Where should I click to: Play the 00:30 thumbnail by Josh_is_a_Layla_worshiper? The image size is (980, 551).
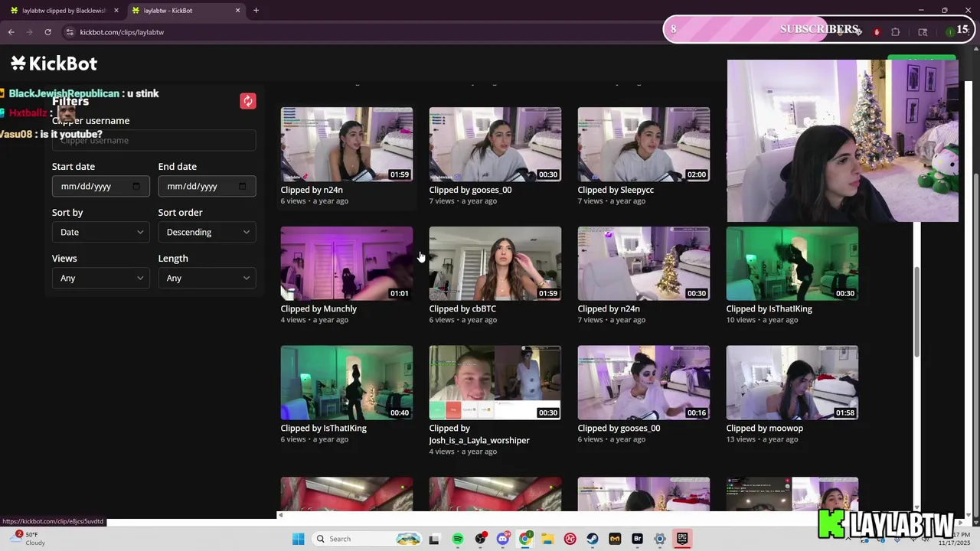coord(495,383)
